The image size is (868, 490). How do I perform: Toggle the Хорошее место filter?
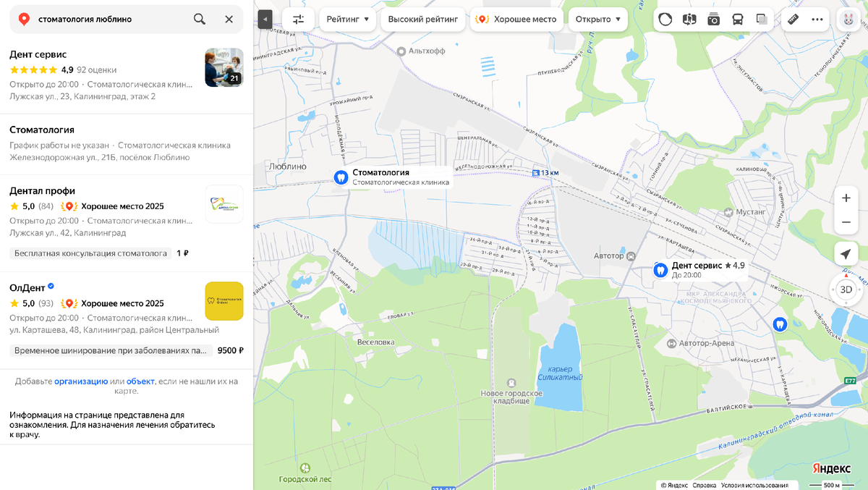tap(517, 20)
